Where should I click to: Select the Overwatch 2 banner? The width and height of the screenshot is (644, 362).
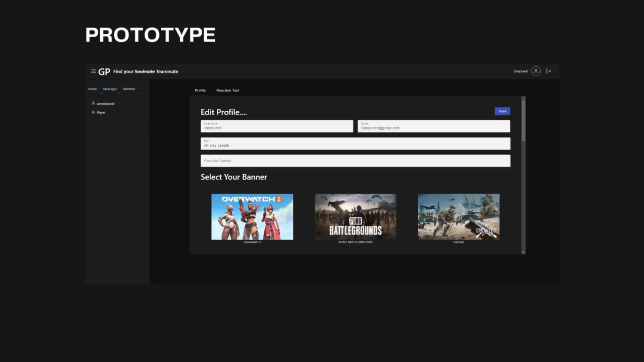[x=252, y=217]
